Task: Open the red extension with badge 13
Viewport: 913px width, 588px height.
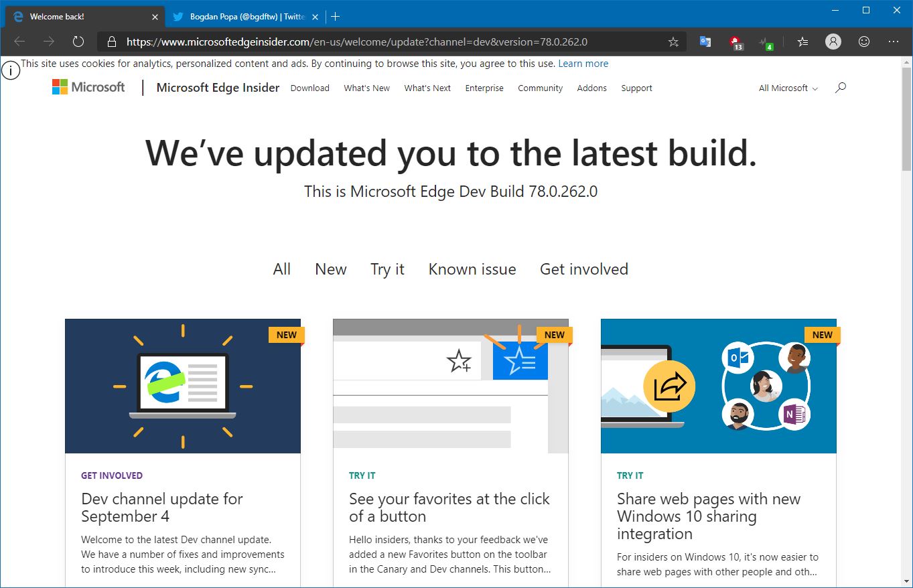Action: pos(736,42)
